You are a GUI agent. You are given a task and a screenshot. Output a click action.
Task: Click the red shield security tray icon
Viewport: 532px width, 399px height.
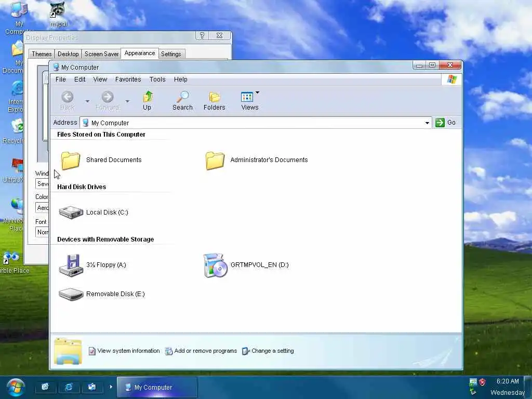pyautogui.click(x=482, y=382)
